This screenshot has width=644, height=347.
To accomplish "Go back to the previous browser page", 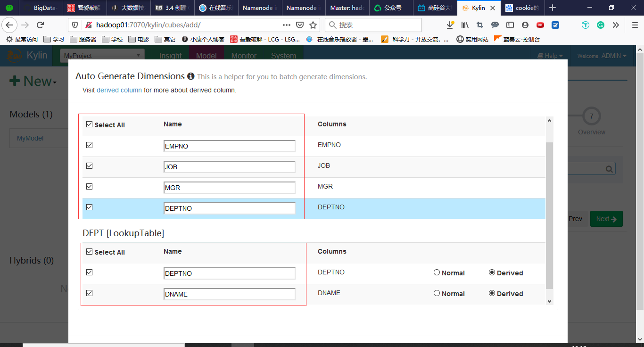I will [10, 25].
